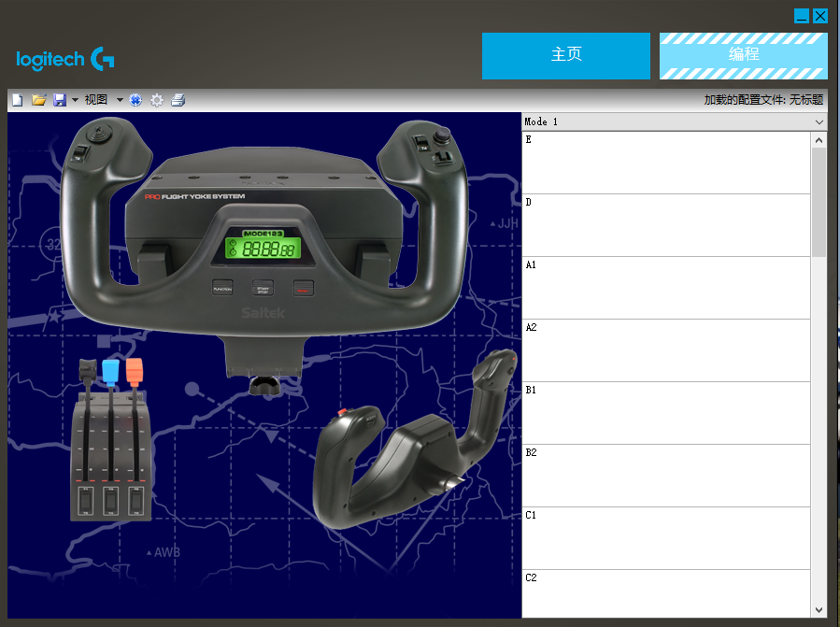Image resolution: width=840 pixels, height=627 pixels.
Task: Expand the Save button dropdown arrow
Action: 73,99
